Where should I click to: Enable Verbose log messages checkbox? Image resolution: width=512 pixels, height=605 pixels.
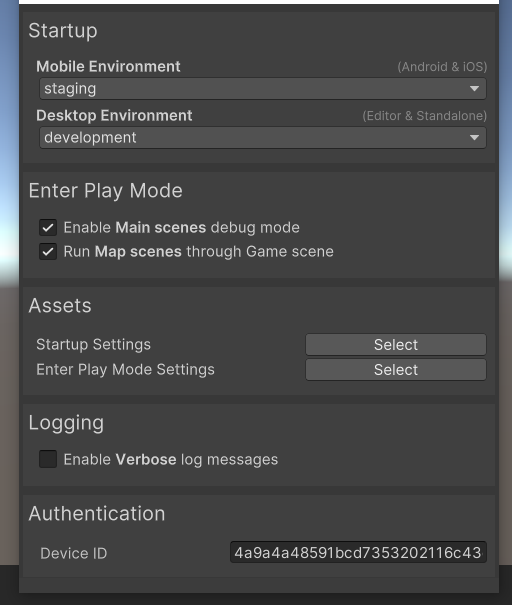click(48, 459)
